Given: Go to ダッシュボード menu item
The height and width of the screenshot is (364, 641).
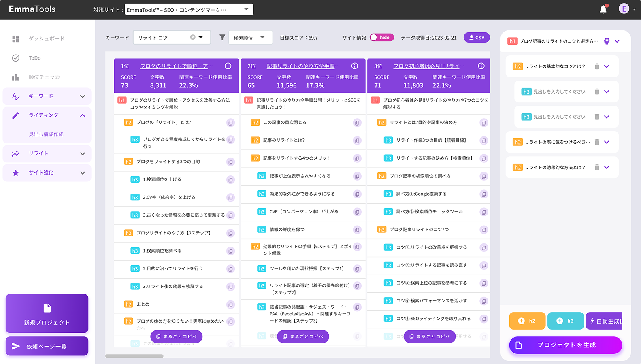Looking at the screenshot, I should pyautogui.click(x=47, y=38).
